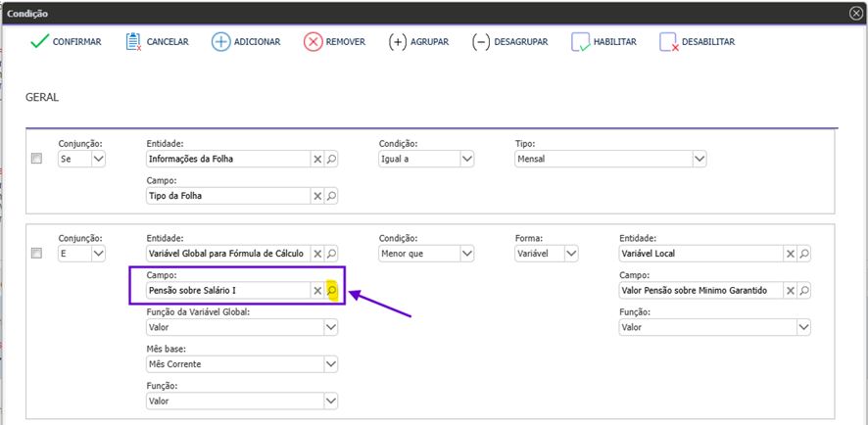This screenshot has width=868, height=425.
Task: Check the first condition row checkbox
Action: 37,159
